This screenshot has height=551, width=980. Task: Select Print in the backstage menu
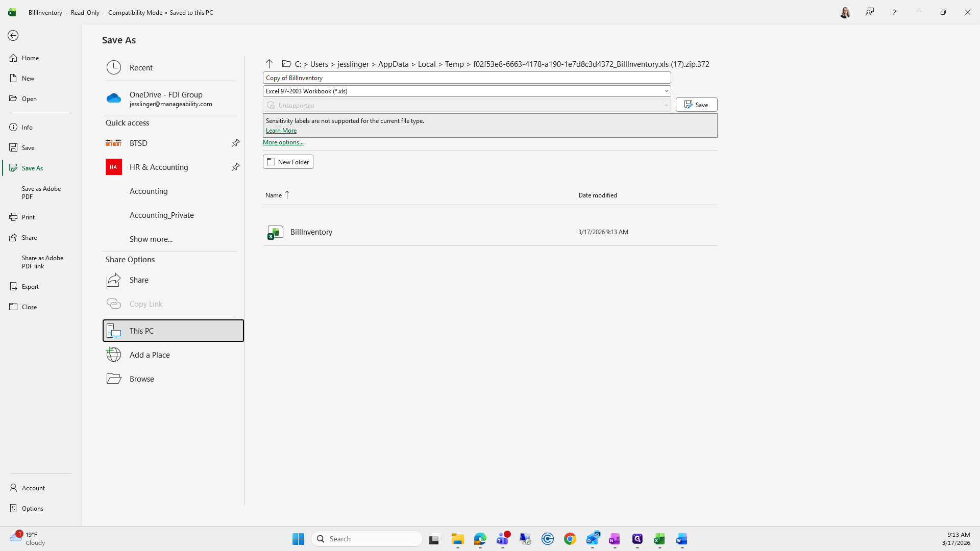28,217
